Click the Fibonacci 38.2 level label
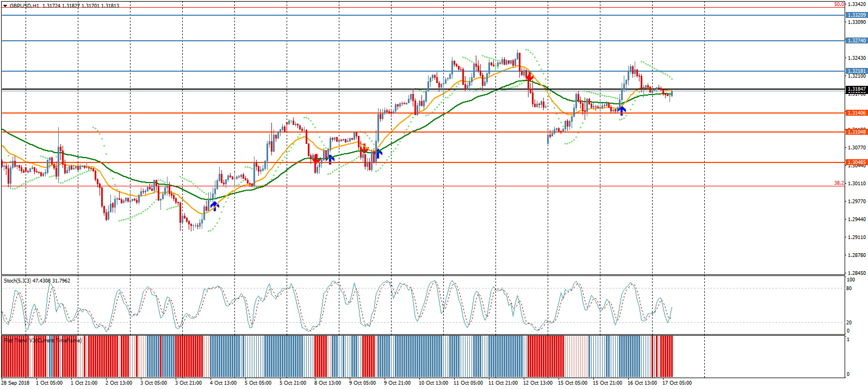 [839, 183]
